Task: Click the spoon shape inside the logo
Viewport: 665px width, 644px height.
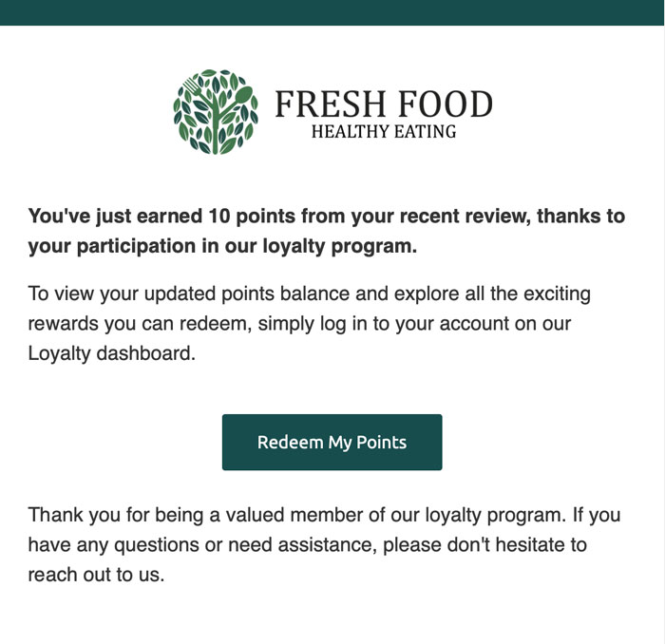Action: click(240, 98)
